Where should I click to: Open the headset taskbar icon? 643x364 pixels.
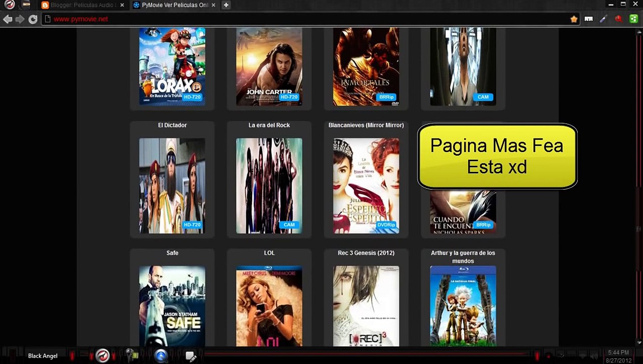pyautogui.click(x=132, y=356)
